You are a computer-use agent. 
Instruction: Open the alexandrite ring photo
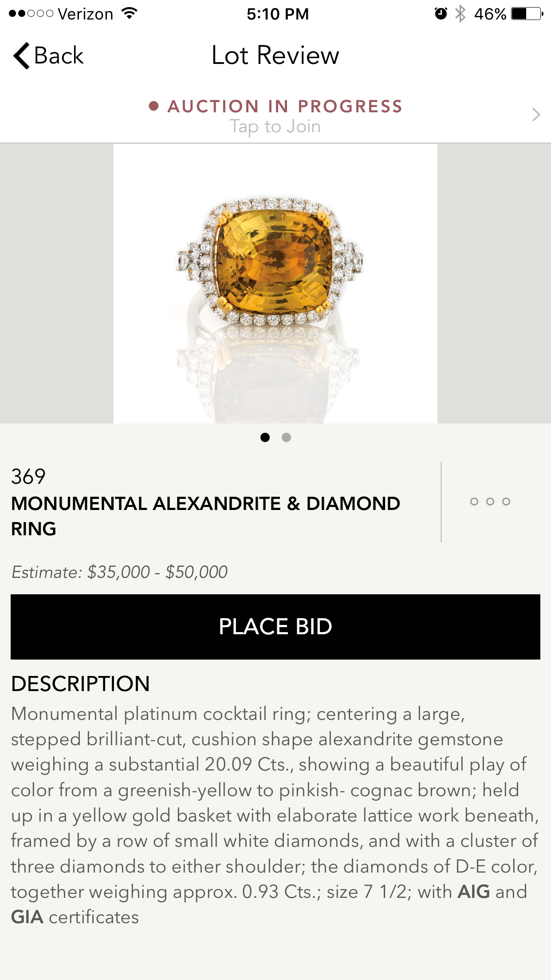pos(275,283)
